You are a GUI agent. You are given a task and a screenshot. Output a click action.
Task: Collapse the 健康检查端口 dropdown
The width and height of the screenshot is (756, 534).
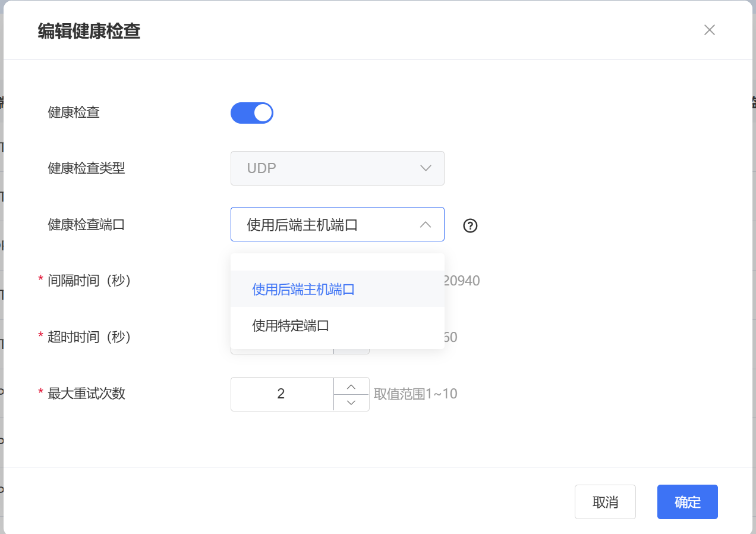tap(338, 224)
